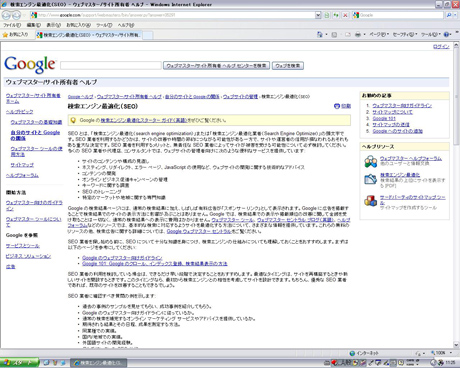Click ウェブサイトの管理 breadcrumb link
The image size is (460, 368).
coord(240,97)
